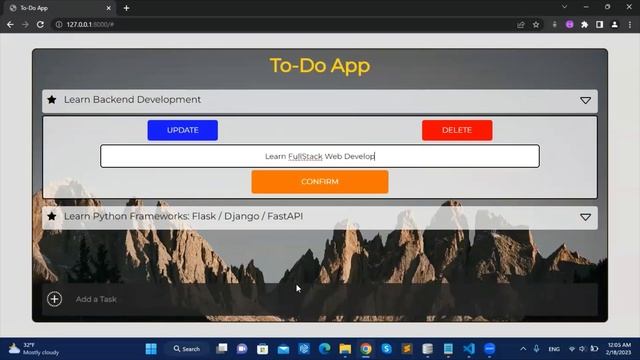Open Task View on the taskbar
The height and width of the screenshot is (360, 640).
tap(222, 349)
